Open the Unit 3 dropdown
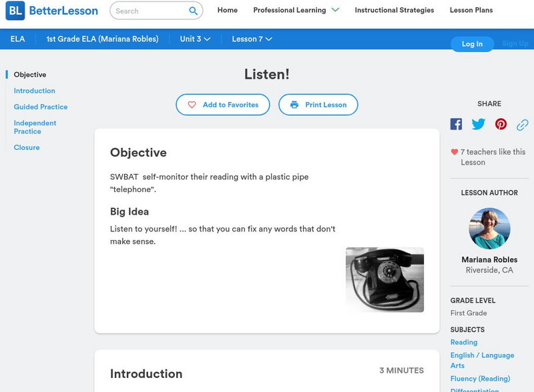The image size is (534, 392). 195,39
